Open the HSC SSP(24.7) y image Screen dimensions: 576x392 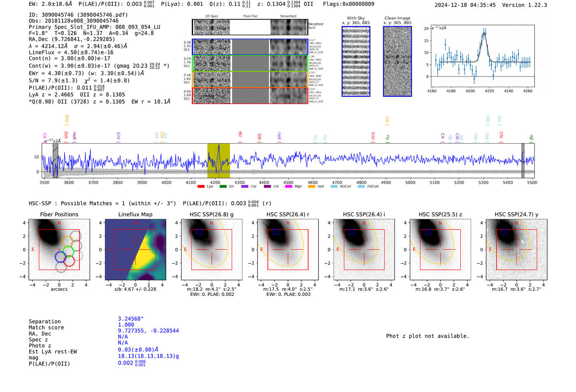(517, 249)
